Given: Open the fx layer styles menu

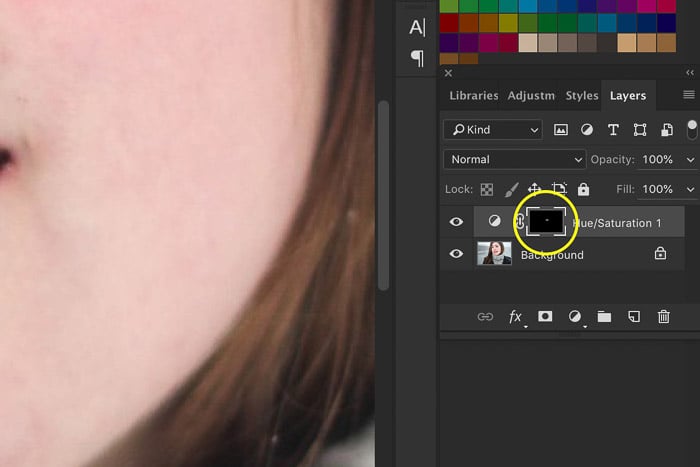Looking at the screenshot, I should pos(516,317).
